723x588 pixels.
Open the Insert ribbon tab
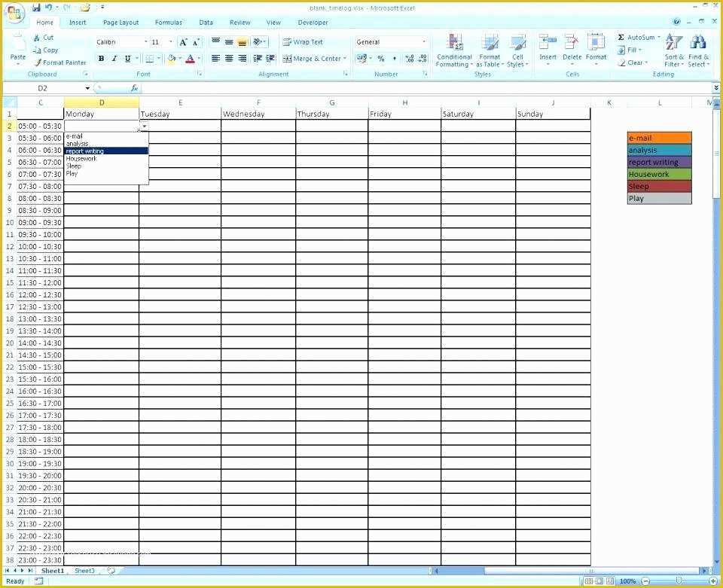(x=78, y=22)
